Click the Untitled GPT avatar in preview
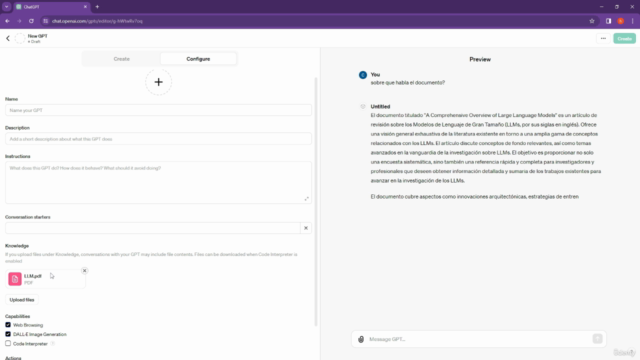 pos(363,107)
